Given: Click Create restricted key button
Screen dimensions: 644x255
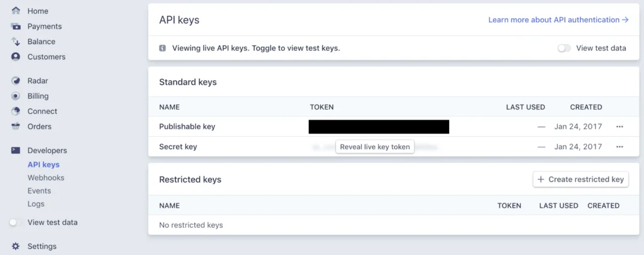Looking at the screenshot, I should coord(580,179).
